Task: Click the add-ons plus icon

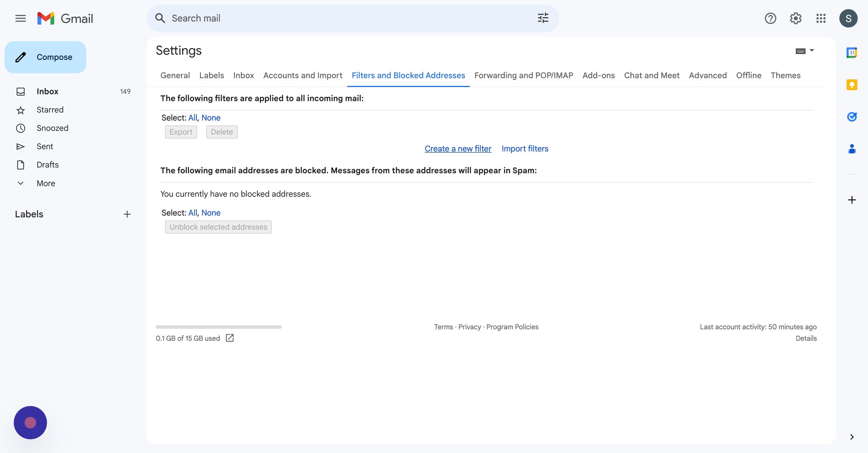Action: (851, 200)
